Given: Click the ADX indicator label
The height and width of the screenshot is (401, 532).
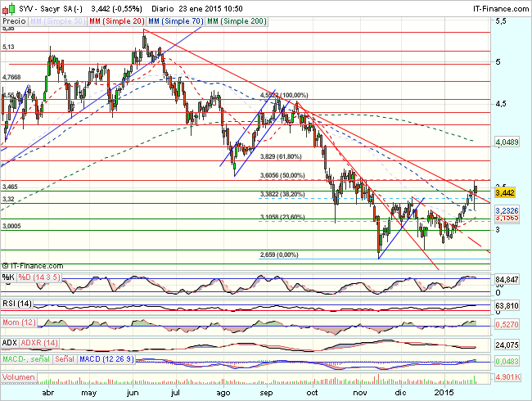Looking at the screenshot, I should pos(10,340).
